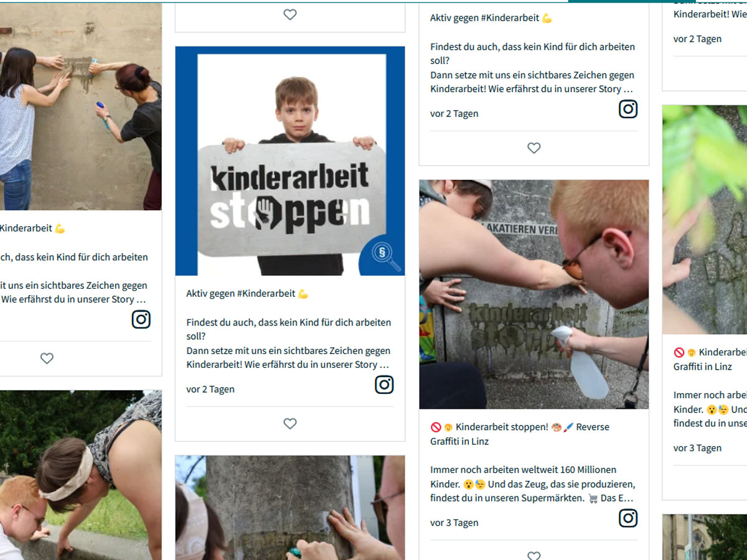Click heart under wall-cleaning women photo post
The image size is (747, 560).
coord(47,358)
